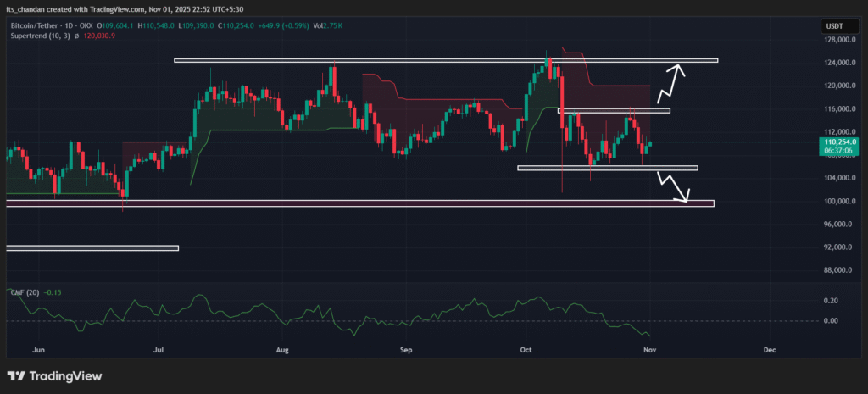Click the Bitcoin/Tether symbol title
The width and height of the screenshot is (868, 394).
37,25
